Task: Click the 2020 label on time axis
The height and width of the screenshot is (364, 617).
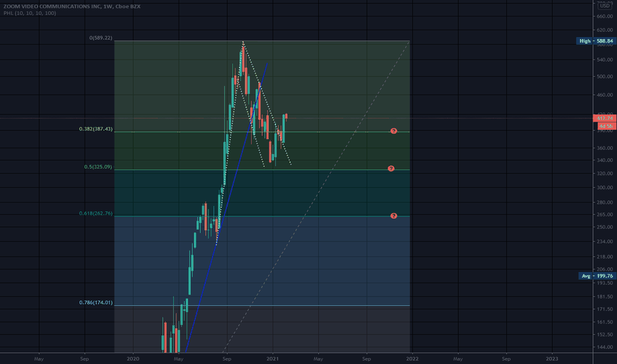Action: tap(133, 359)
